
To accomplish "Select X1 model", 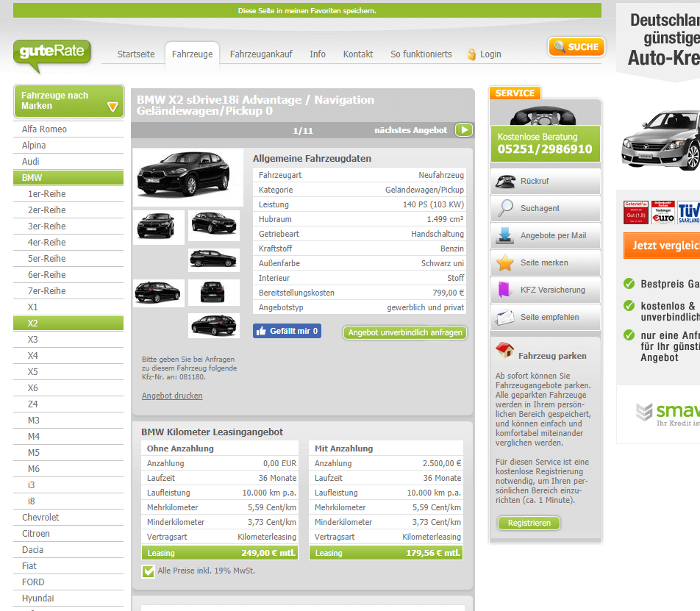I will coord(68,307).
